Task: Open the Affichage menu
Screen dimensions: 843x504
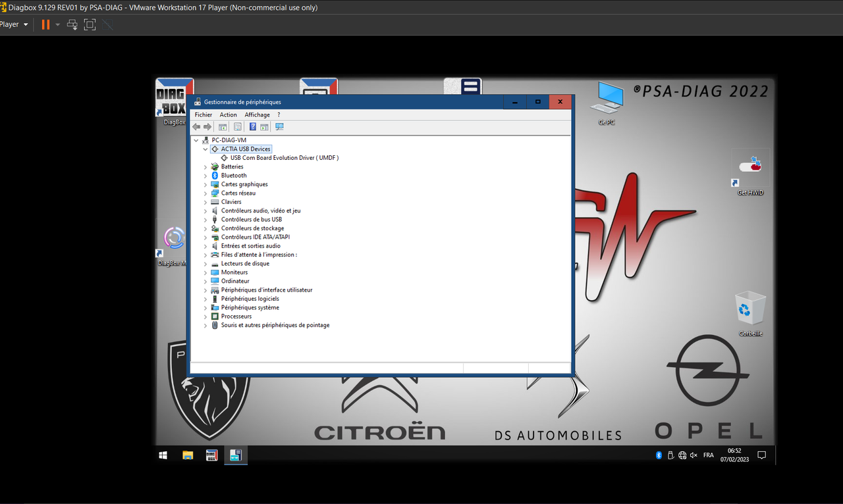Action: (x=258, y=114)
